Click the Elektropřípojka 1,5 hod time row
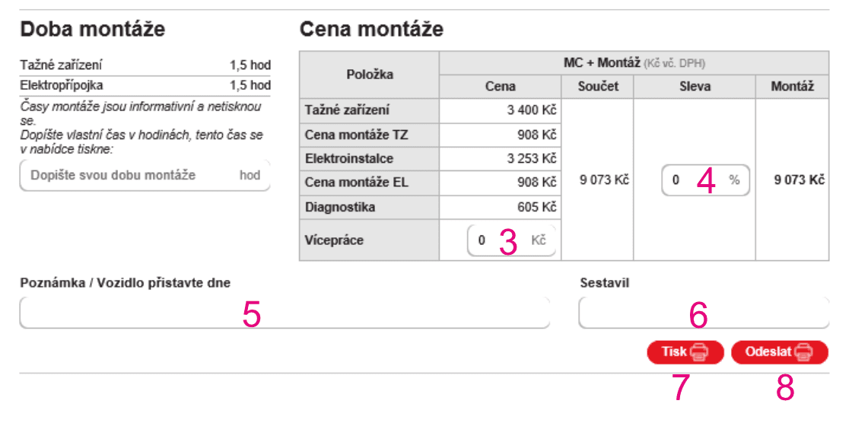The height and width of the screenshot is (426, 868). point(145,85)
